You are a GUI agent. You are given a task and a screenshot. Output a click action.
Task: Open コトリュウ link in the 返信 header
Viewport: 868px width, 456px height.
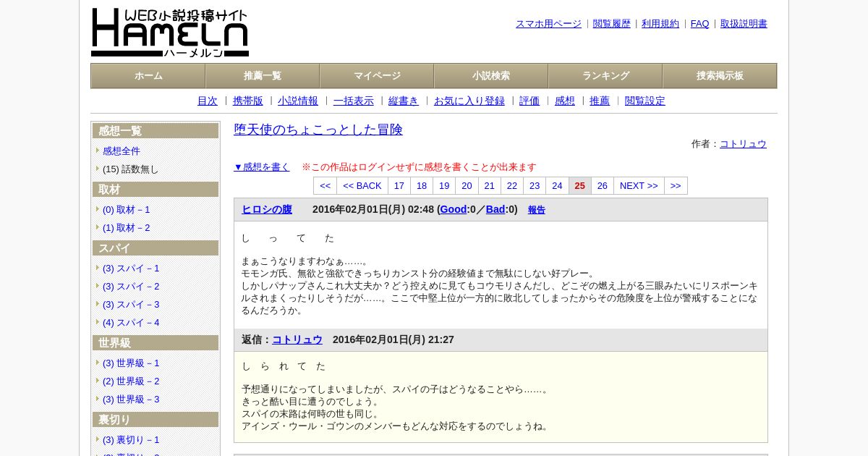point(297,340)
